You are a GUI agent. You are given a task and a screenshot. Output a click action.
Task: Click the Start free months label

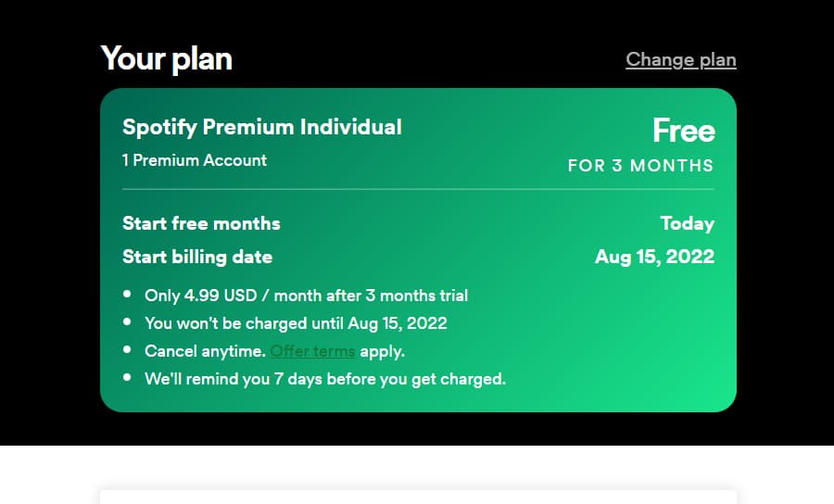[x=201, y=223]
